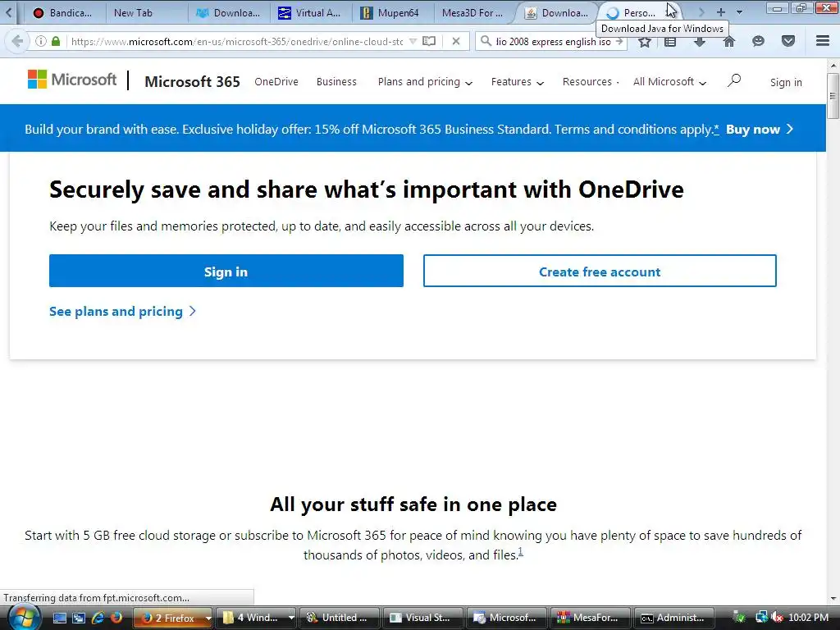The image size is (840, 630).
Task: Open the Visual St... taskbar window
Action: (x=423, y=618)
